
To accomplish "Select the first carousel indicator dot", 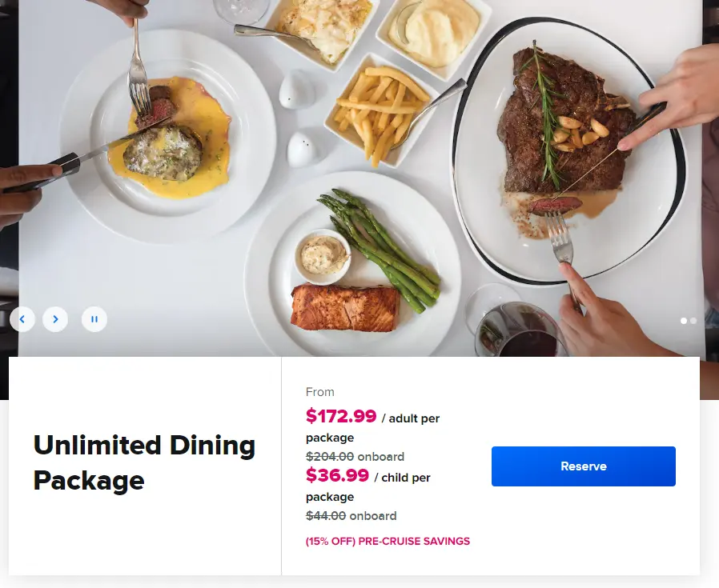I will pyautogui.click(x=682, y=321).
